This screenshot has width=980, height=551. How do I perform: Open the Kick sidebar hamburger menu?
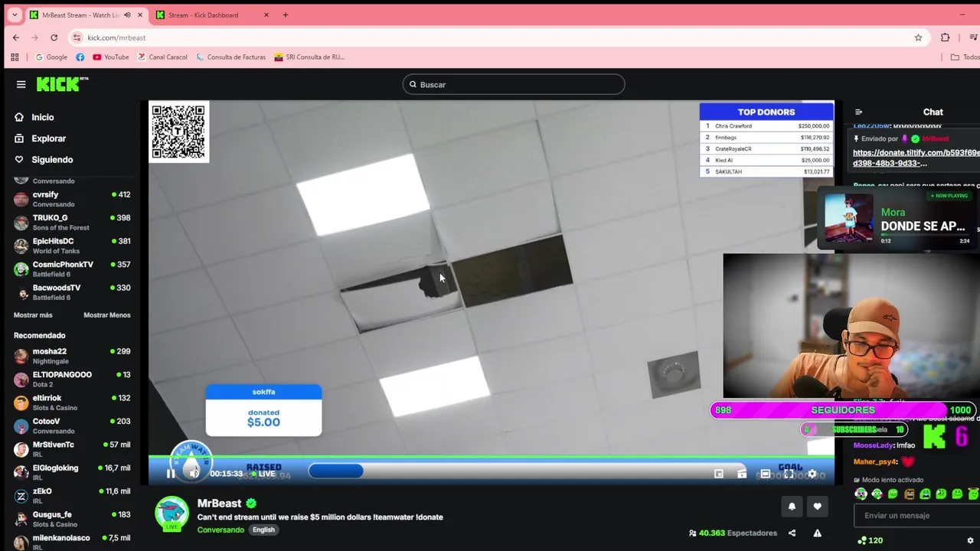[21, 84]
